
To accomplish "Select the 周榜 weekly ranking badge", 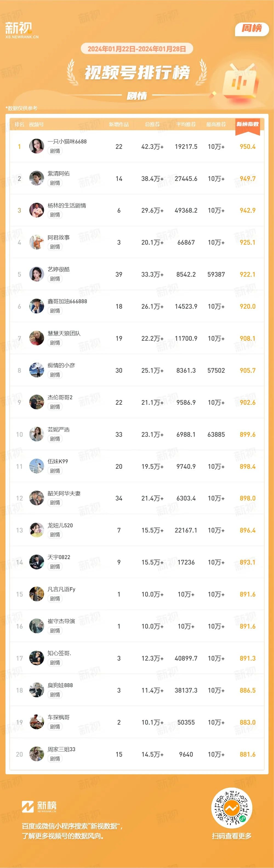I will pos(252,29).
